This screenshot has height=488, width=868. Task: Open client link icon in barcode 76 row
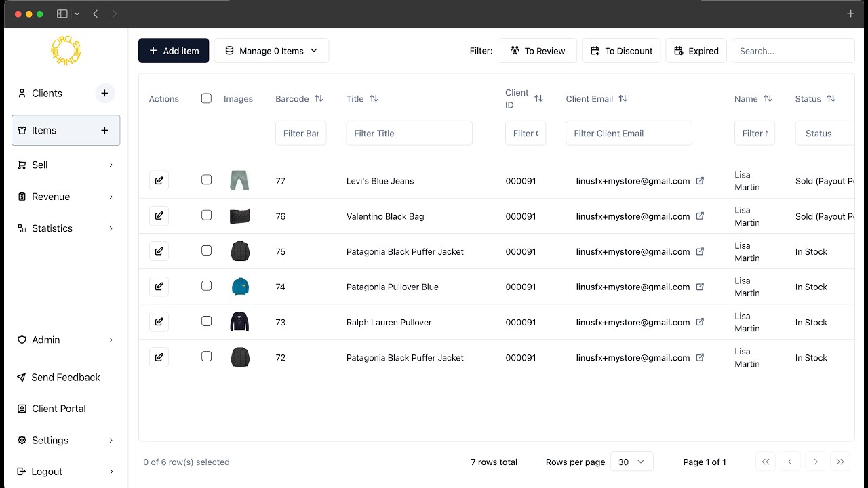(701, 216)
